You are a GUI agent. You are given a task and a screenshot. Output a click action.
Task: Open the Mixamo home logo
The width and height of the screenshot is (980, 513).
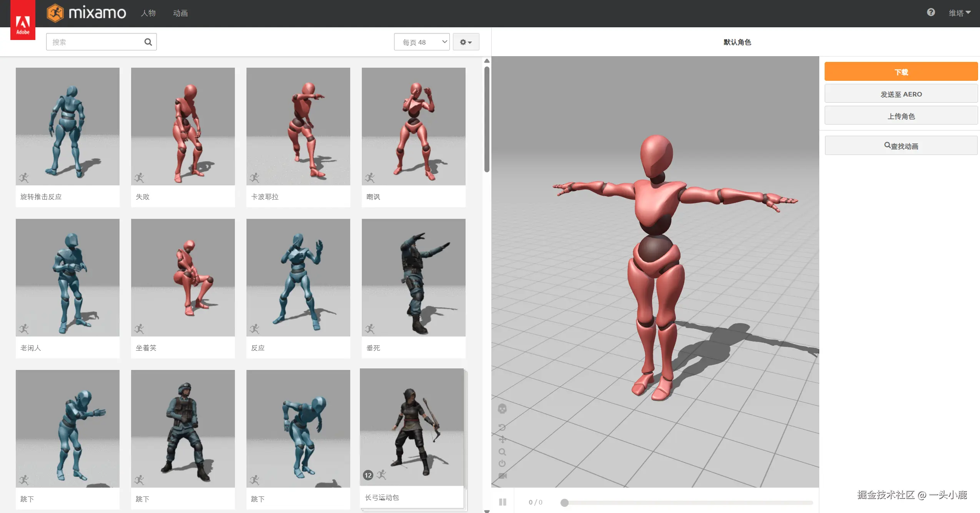tap(86, 13)
